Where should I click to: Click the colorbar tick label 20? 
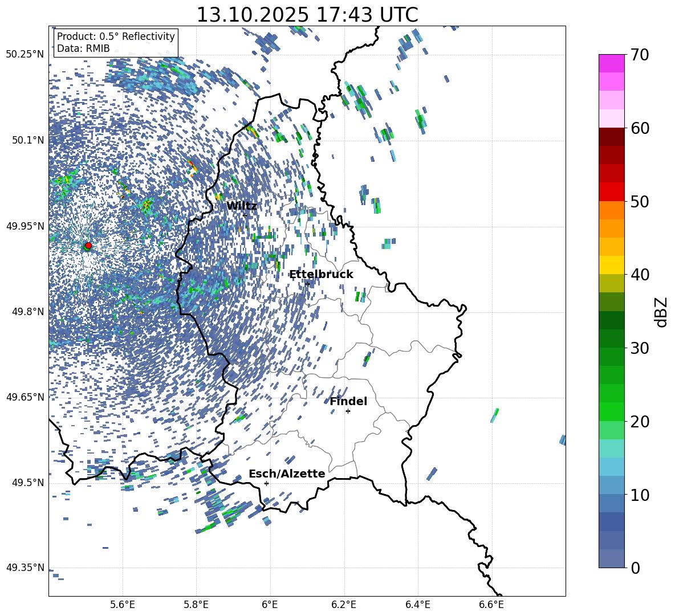click(x=640, y=422)
